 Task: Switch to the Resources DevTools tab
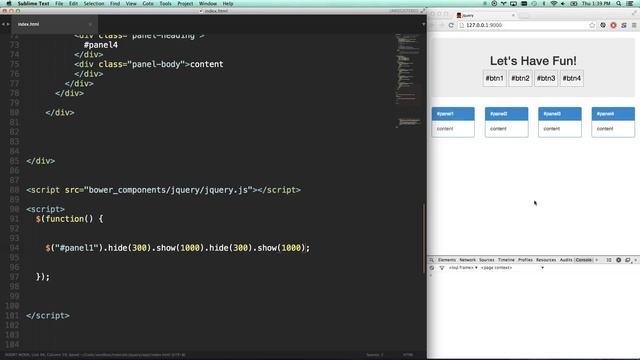click(546, 260)
